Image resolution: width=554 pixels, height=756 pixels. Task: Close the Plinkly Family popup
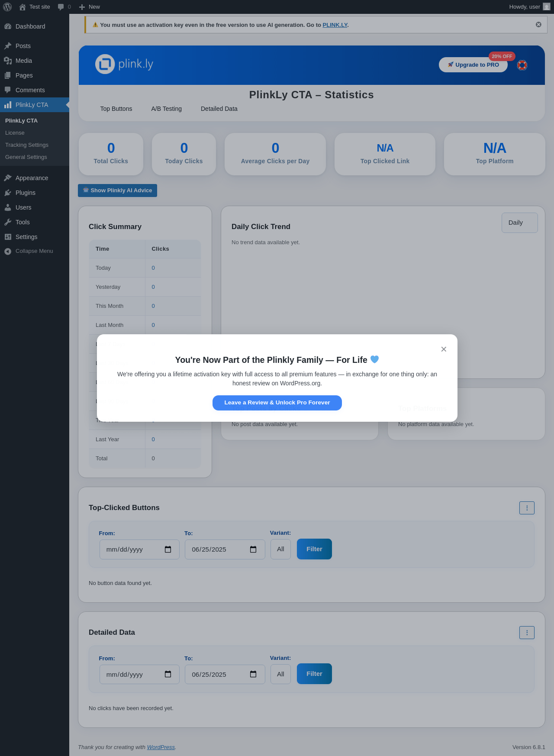(444, 349)
